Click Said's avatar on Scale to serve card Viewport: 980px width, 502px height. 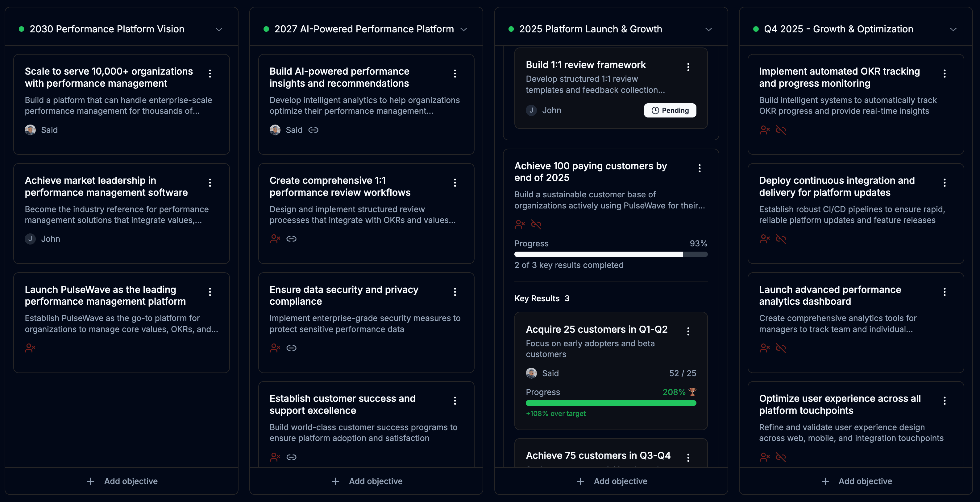click(31, 130)
